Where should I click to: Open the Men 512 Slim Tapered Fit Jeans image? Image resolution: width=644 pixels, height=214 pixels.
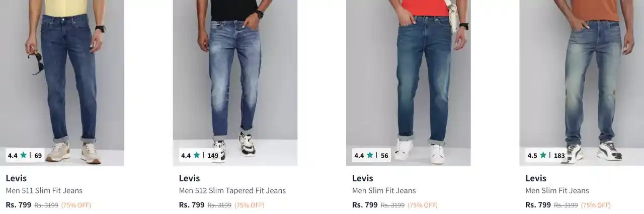click(235, 83)
